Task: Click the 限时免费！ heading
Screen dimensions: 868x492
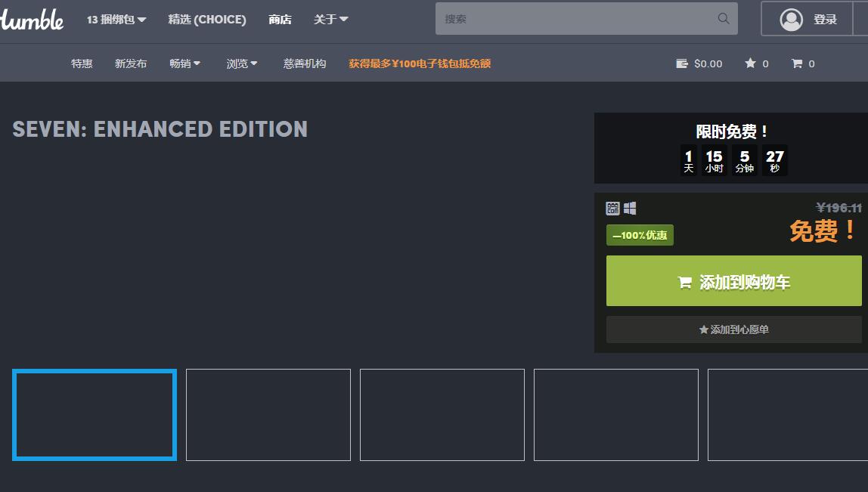Action: (x=732, y=132)
